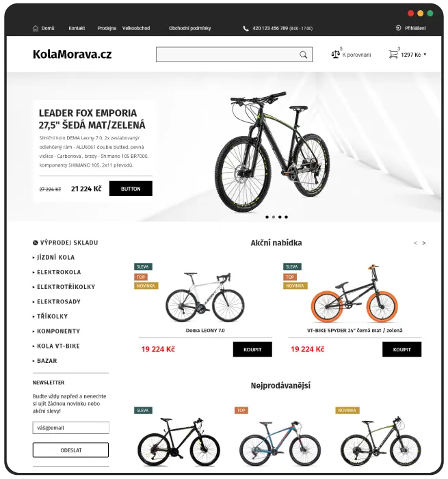Click the login icon beside Přihlášení
The image size is (448, 479).
tap(398, 28)
